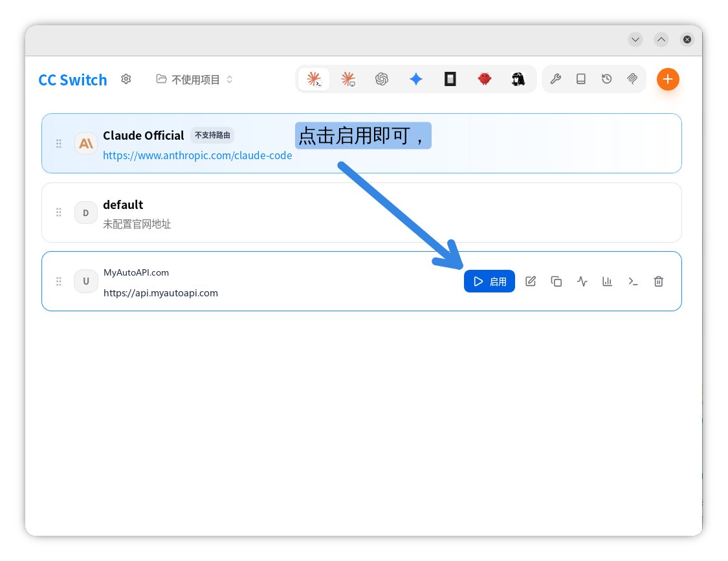The width and height of the screenshot is (728, 561).
Task: Click the window's down-chevron title button
Action: point(635,39)
